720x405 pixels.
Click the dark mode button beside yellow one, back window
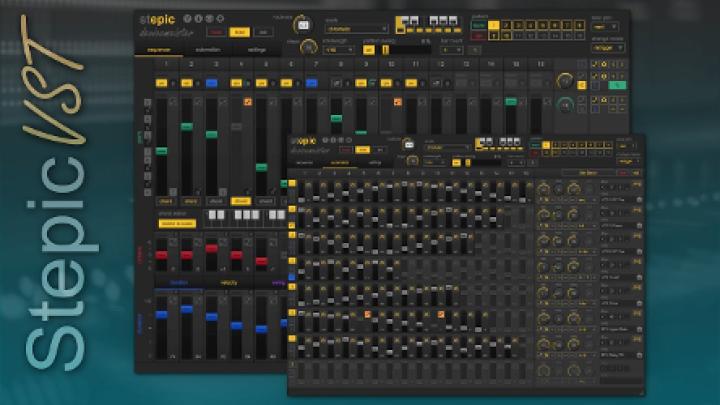click(x=263, y=32)
